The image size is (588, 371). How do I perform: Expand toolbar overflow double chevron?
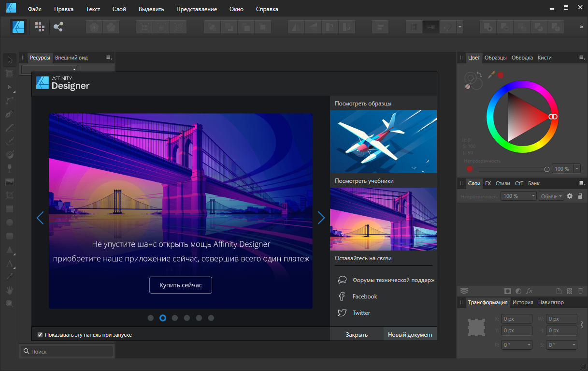pos(581,27)
